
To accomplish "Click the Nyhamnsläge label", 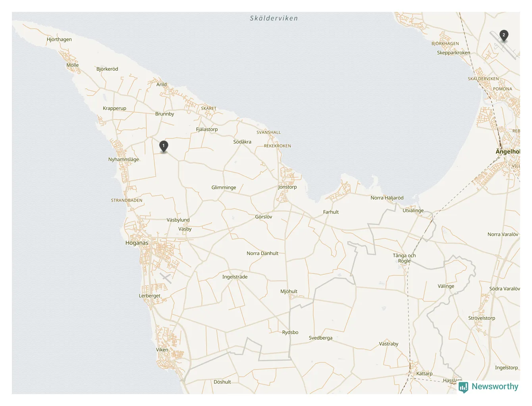I will tap(123, 160).
